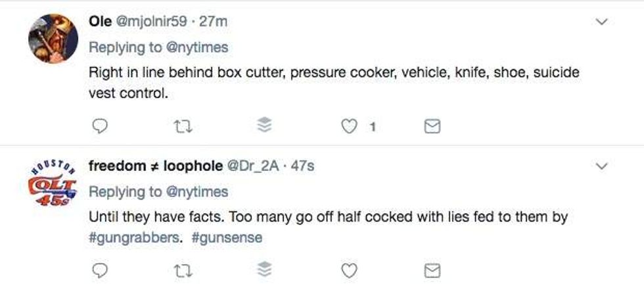Like the freedom ≠ loophole tweet
Screen dimensions: 644x288
pos(350,270)
